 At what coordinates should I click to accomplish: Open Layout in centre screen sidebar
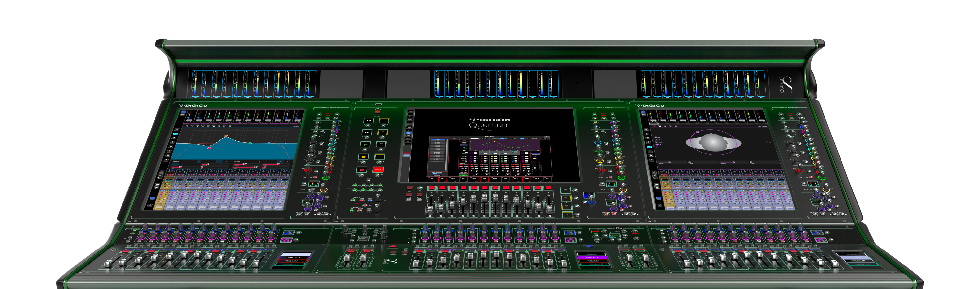tap(411, 120)
